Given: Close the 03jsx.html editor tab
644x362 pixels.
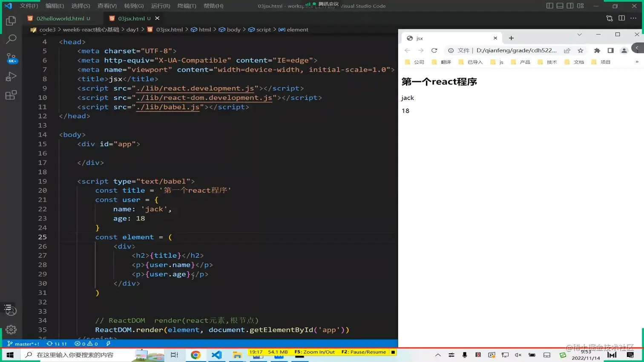Looking at the screenshot, I should click(x=157, y=18).
